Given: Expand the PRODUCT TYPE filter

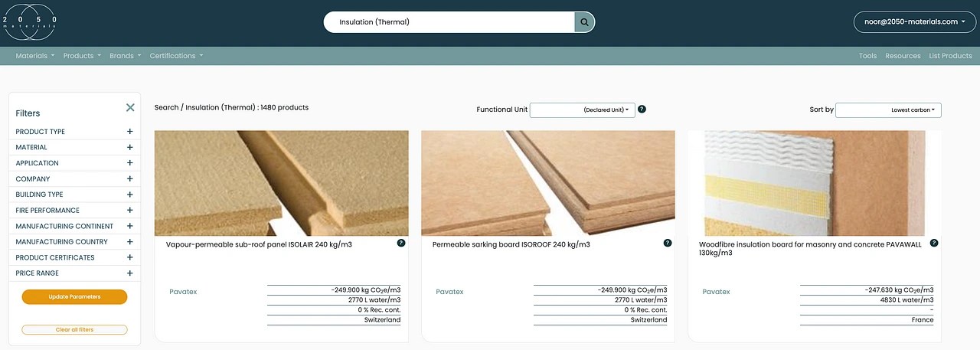Looking at the screenshot, I should 130,132.
